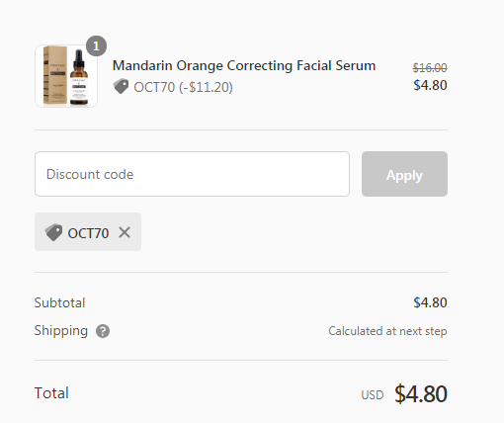The height and width of the screenshot is (423, 504).
Task: Apply the discount code
Action: click(x=404, y=174)
